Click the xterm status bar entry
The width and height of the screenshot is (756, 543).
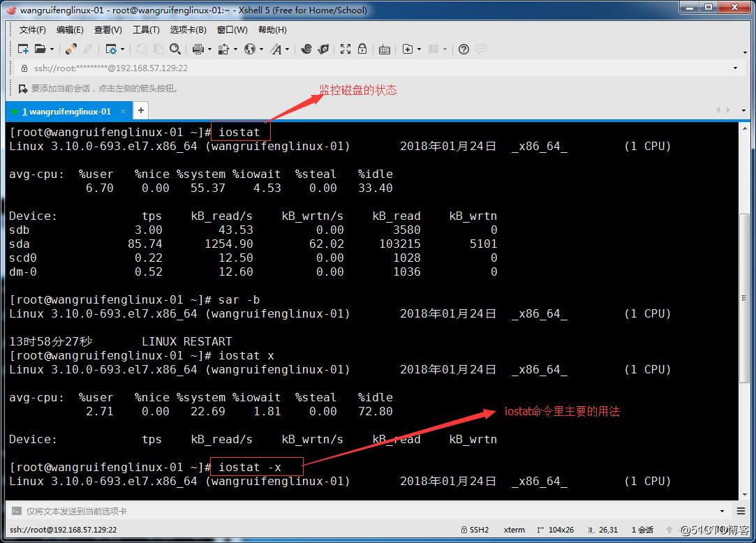point(514,530)
